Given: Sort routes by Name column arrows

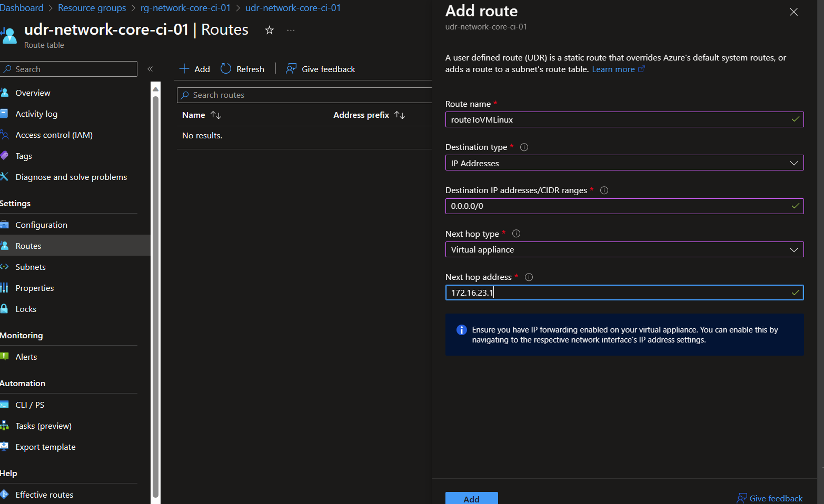Looking at the screenshot, I should click(216, 115).
